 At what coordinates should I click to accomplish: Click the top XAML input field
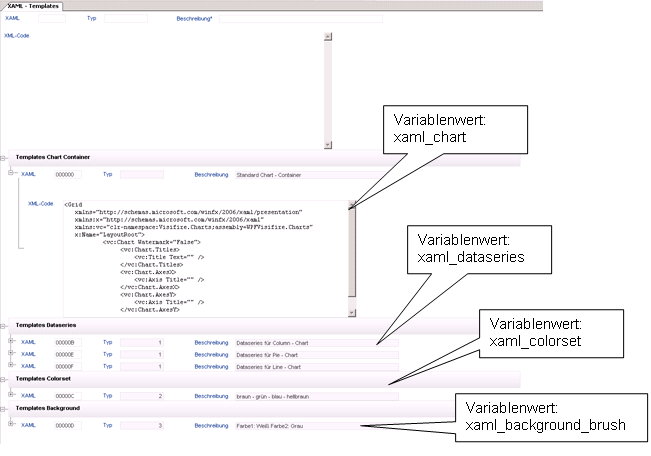(52, 18)
